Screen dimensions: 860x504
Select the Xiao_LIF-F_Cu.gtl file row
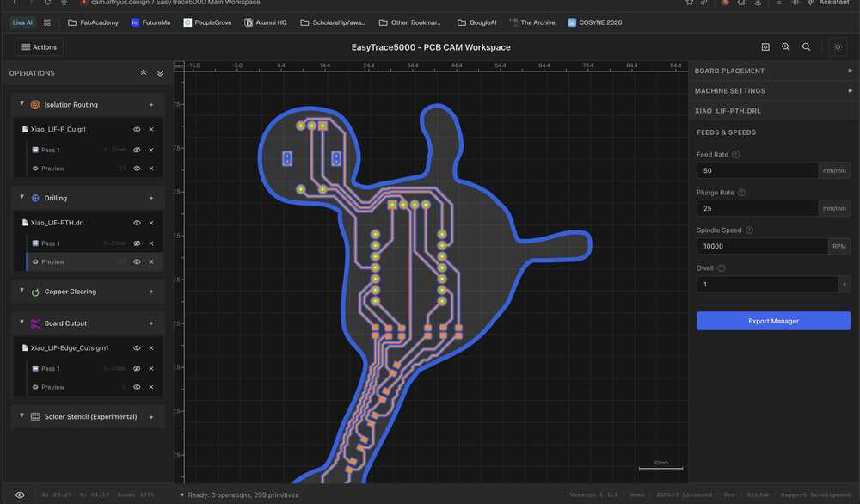pyautogui.click(x=88, y=129)
